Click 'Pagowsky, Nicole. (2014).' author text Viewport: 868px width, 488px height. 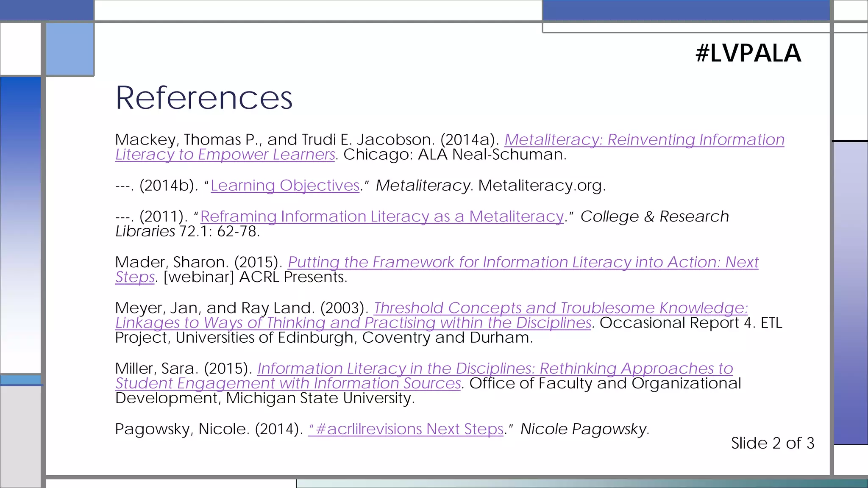pos(209,429)
